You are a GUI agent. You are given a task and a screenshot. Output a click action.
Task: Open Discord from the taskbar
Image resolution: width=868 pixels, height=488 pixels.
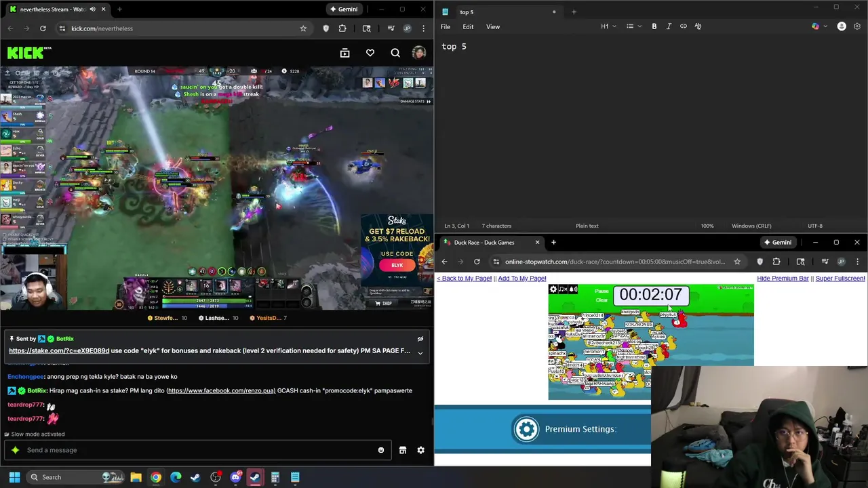(x=235, y=477)
